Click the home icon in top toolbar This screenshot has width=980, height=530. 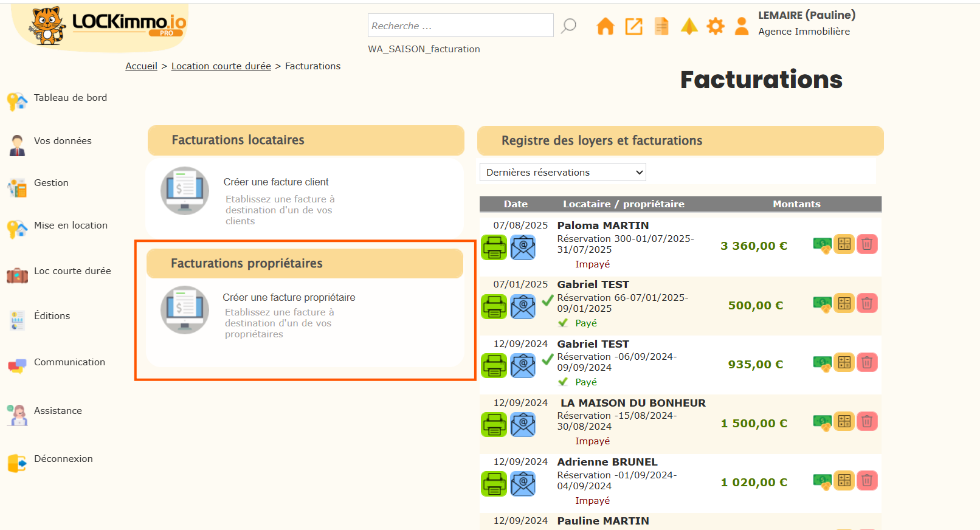pyautogui.click(x=605, y=26)
